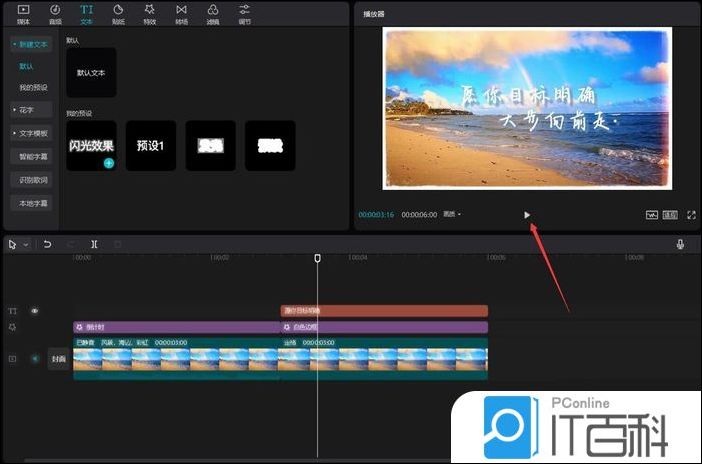Viewport: 702px width, 464px height.
Task: Open the 特效 effects icon
Action: point(149,13)
